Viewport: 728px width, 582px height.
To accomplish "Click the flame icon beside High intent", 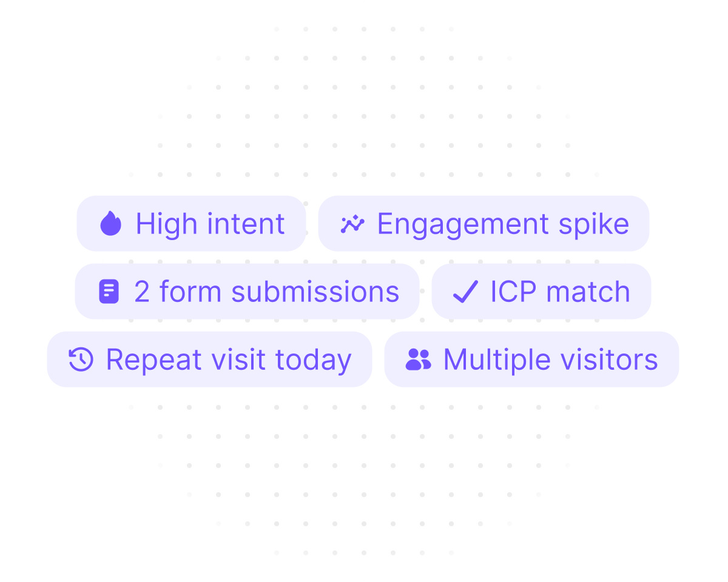I will click(x=110, y=224).
